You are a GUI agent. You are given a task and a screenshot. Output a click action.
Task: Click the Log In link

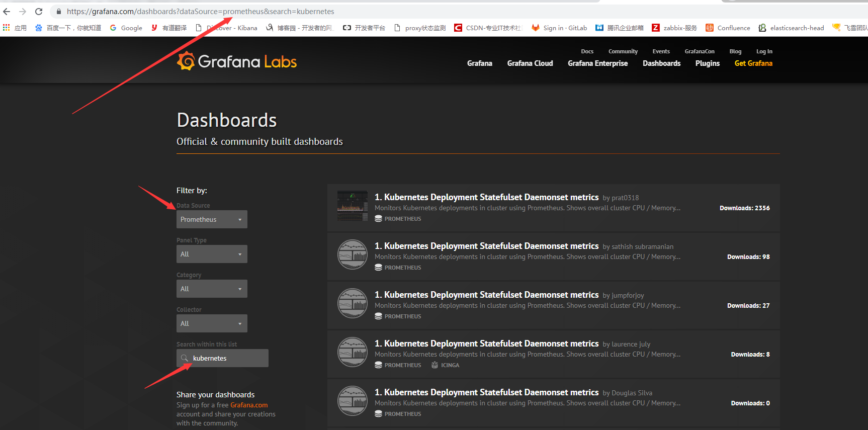(x=764, y=51)
